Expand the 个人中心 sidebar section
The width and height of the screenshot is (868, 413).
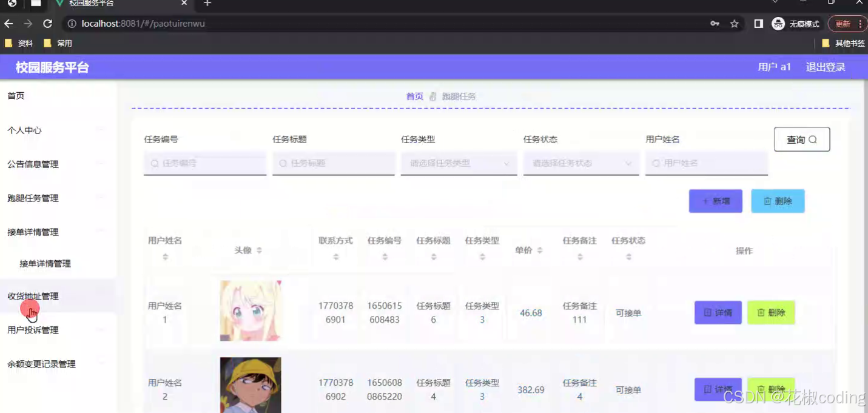[x=24, y=130]
